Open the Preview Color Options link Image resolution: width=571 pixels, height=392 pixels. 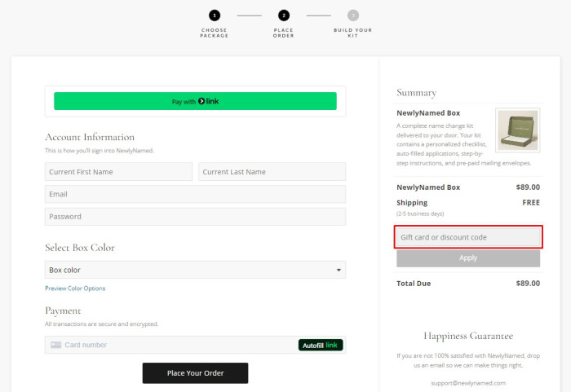[75, 288]
